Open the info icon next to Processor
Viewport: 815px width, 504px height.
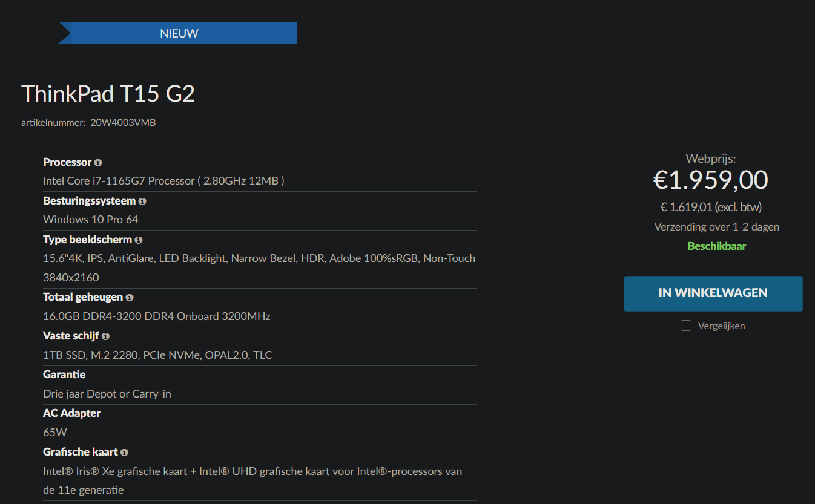[98, 163]
